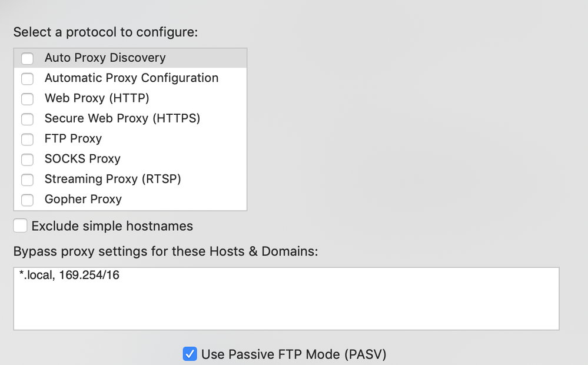Check the Streaming Proxy (RTSP) box
The image size is (588, 365).
pos(28,180)
